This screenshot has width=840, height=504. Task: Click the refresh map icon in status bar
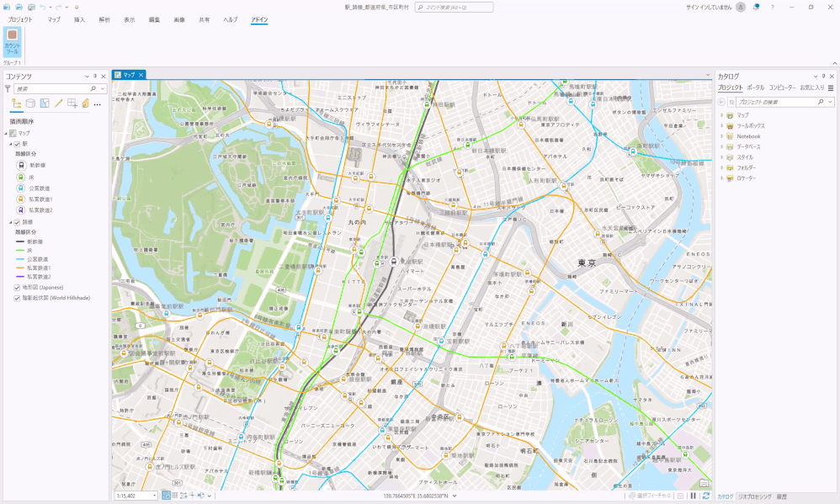[x=706, y=496]
